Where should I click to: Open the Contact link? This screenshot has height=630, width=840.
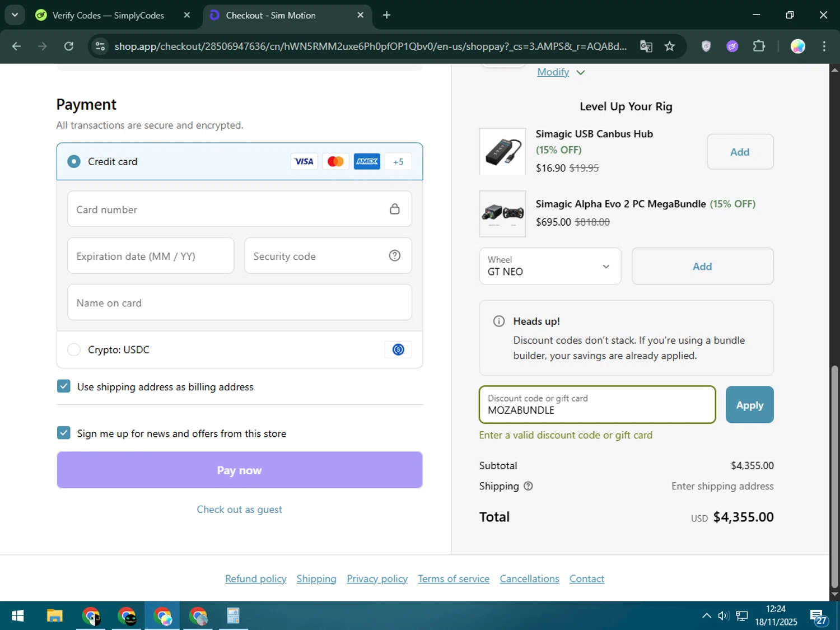click(x=587, y=578)
